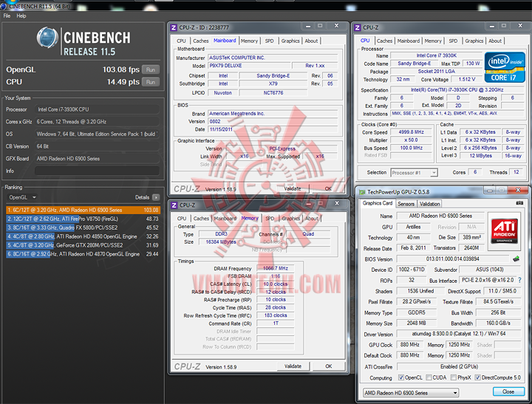Screen dimensions: 532x404
Task: Switch to Sensors tab in GPU-Z
Action: (406, 204)
